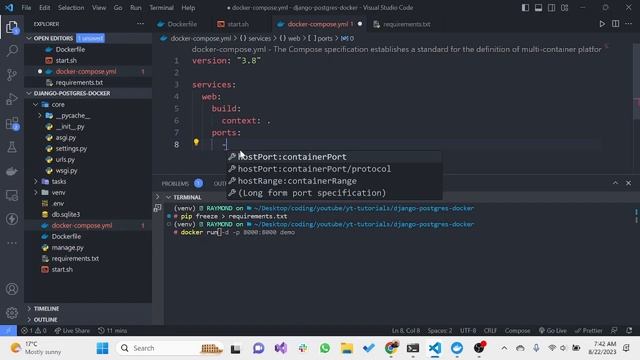640x360 pixels.
Task: Open notifications bell in status bar
Action: pyautogui.click(x=629, y=331)
